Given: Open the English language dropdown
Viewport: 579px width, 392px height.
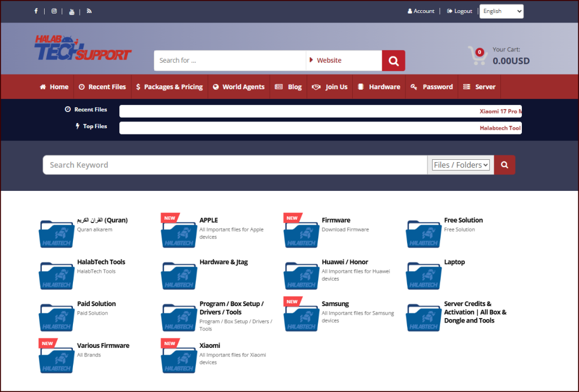Looking at the screenshot, I should pos(501,11).
